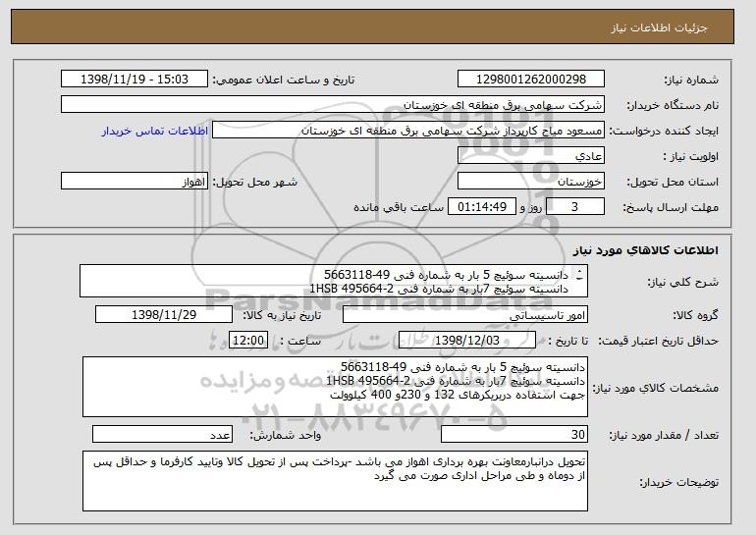Open the اطلاعات تماس خریدار link
Screen dimensions: 756x535
[155, 131]
